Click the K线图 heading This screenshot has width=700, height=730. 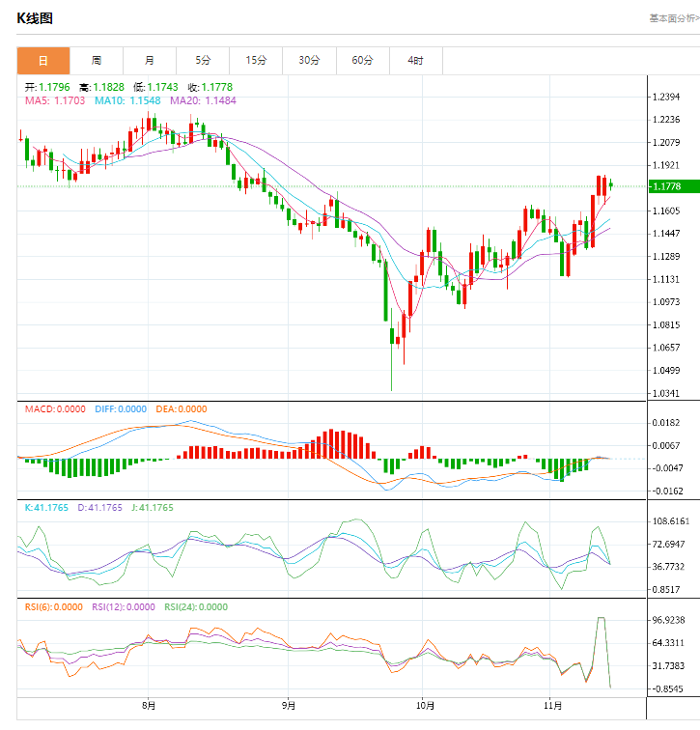(x=35, y=18)
